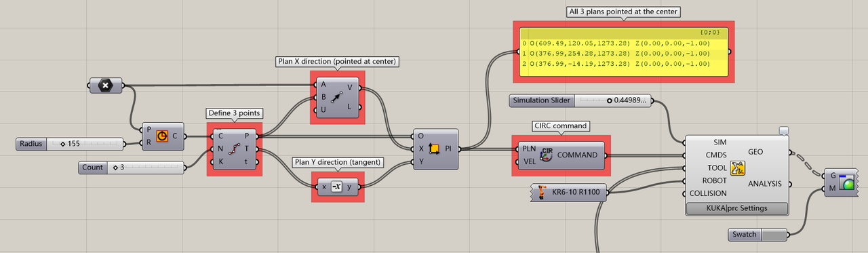Click the M input of Custom Preview

click(x=832, y=189)
